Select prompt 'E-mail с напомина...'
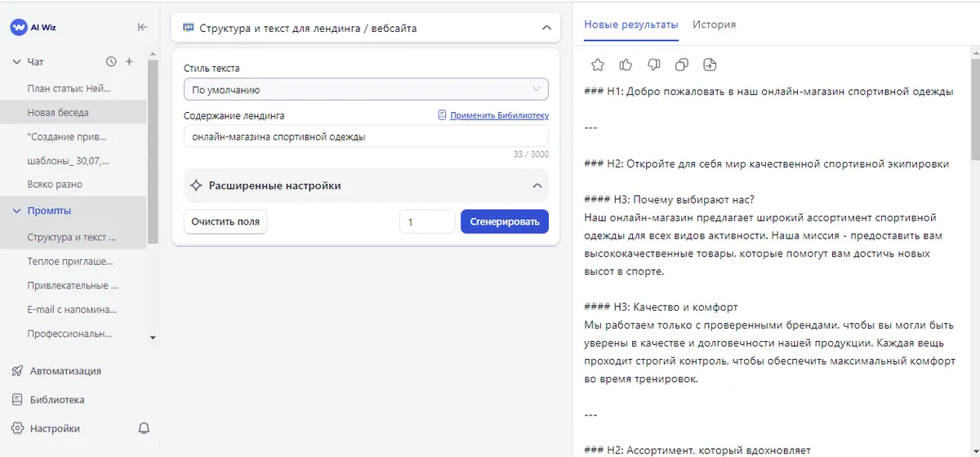 click(73, 310)
